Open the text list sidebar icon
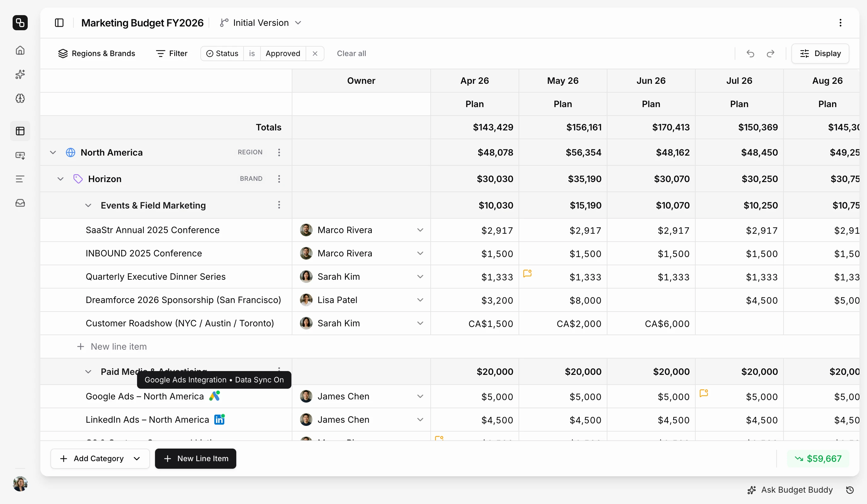The image size is (867, 504). pos(20,179)
